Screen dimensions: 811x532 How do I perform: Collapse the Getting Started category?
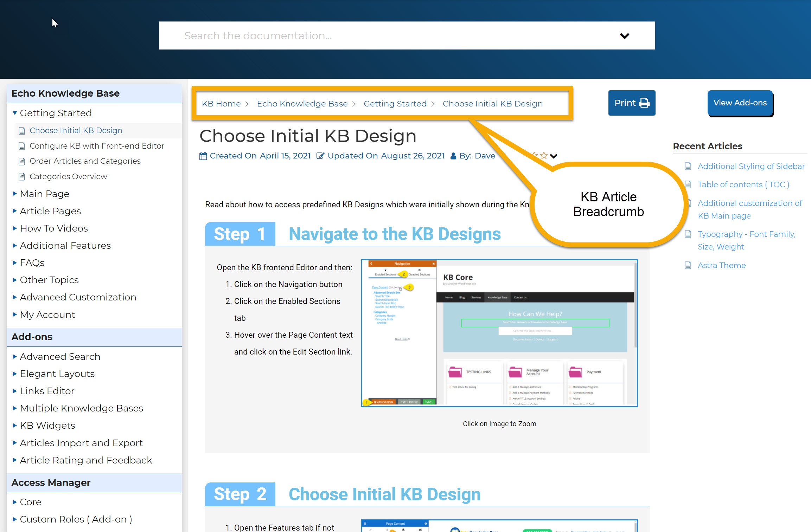(15, 113)
